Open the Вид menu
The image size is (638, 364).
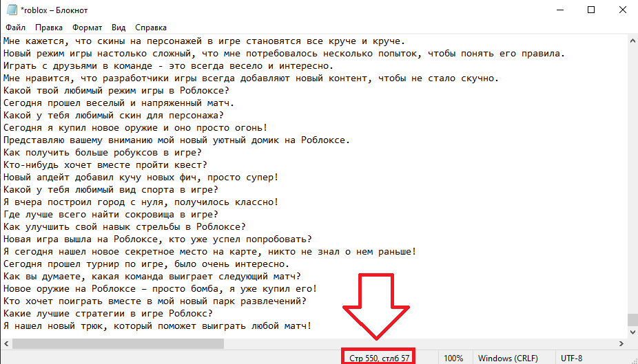pyautogui.click(x=119, y=28)
